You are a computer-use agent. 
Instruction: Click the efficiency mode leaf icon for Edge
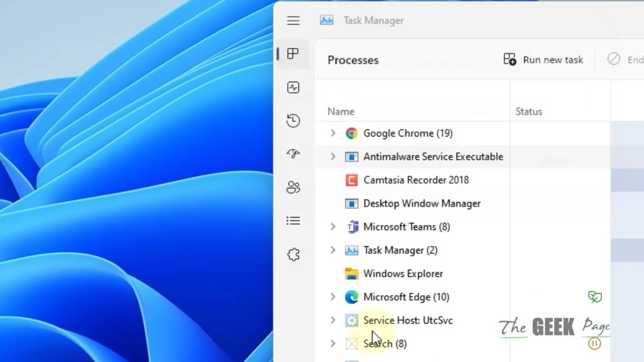pyautogui.click(x=595, y=297)
